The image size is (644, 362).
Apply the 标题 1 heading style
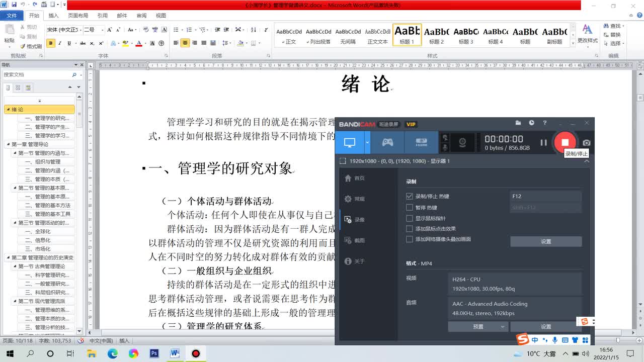point(407,35)
